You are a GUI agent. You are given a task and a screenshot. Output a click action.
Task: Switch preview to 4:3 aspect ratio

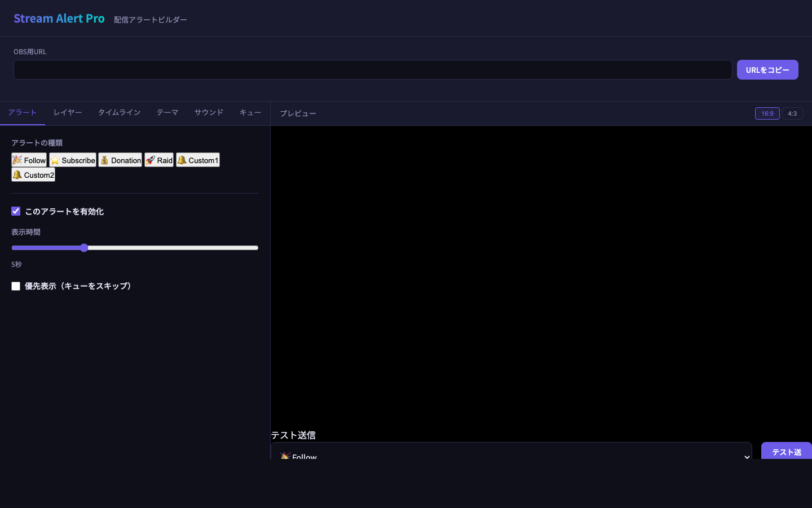(792, 113)
